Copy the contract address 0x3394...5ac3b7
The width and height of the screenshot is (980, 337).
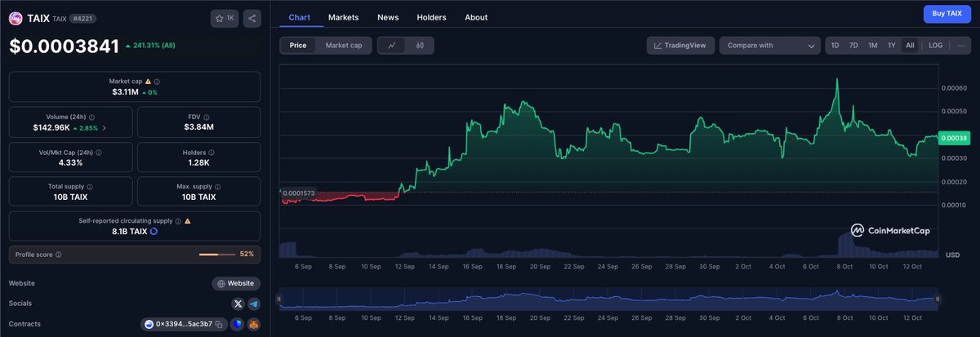(219, 325)
